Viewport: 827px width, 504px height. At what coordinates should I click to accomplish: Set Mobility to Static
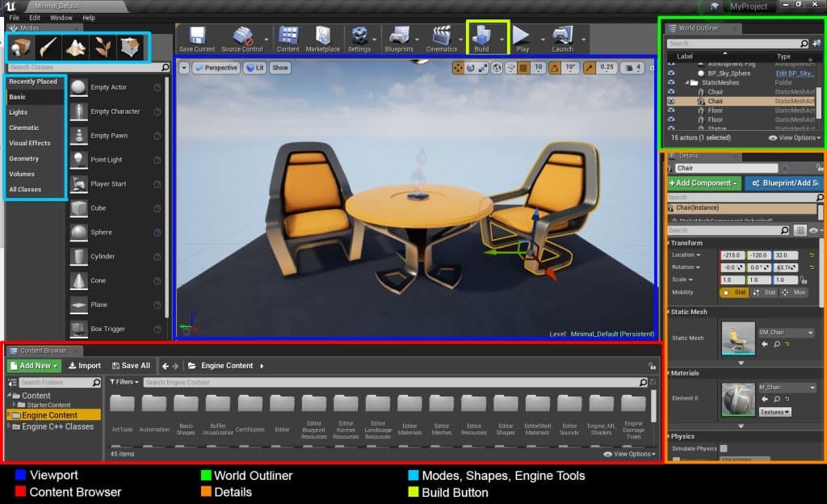pyautogui.click(x=734, y=292)
